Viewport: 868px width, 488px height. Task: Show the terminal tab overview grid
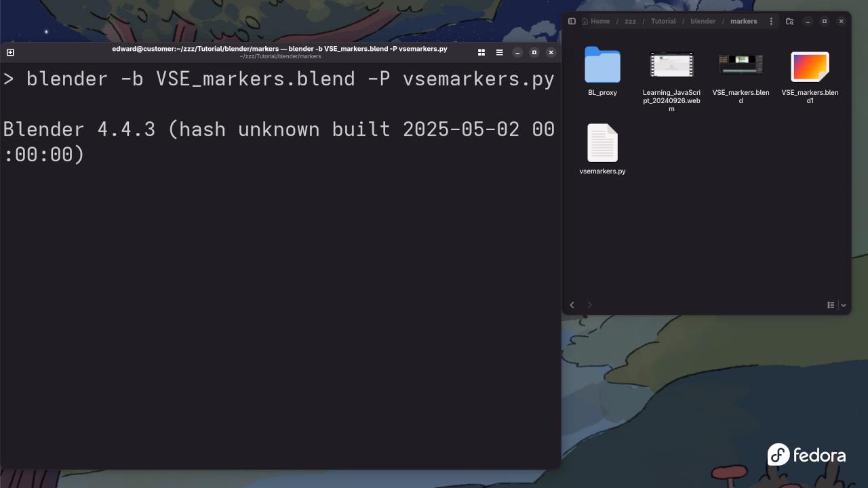[481, 52]
